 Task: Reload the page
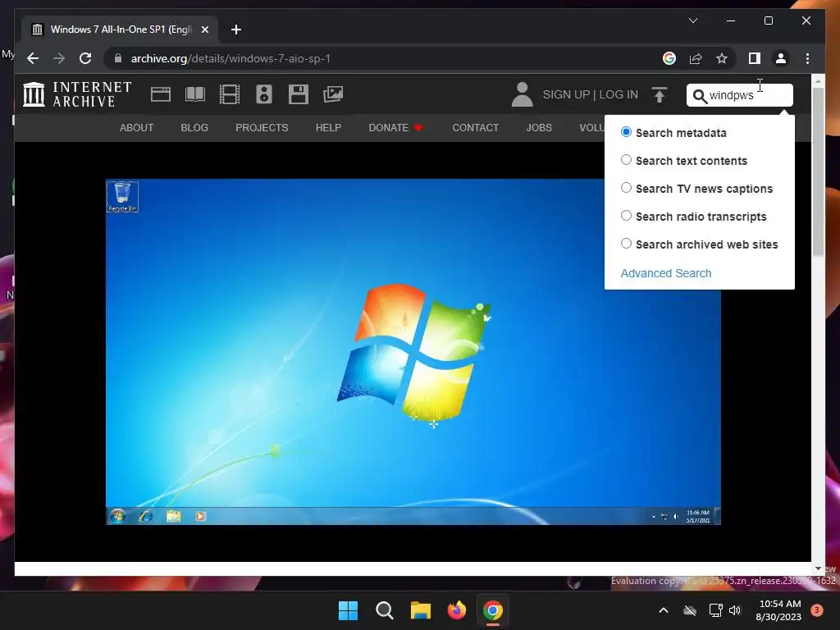(x=85, y=58)
